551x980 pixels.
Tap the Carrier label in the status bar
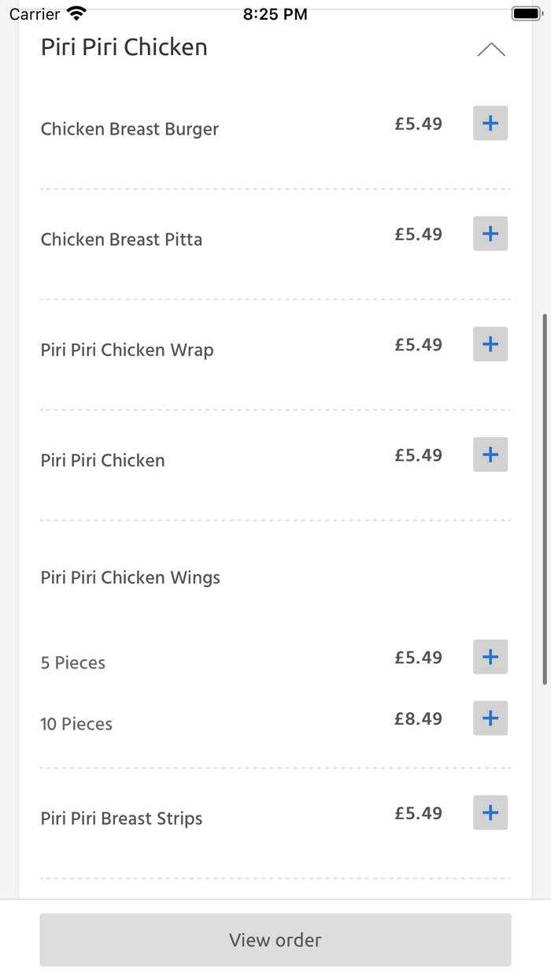point(24,13)
